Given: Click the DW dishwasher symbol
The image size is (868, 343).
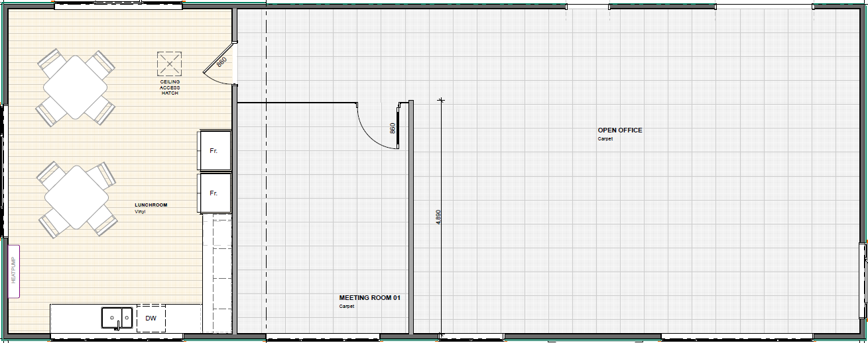Looking at the screenshot, I should tap(151, 318).
